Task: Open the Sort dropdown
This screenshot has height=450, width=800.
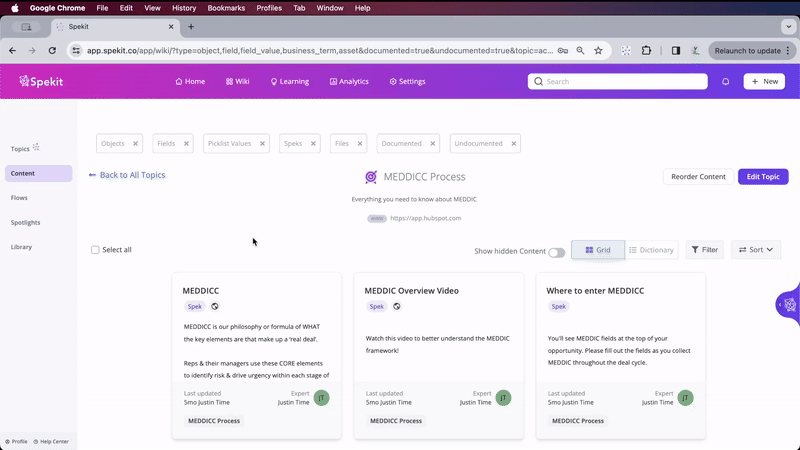Action: click(x=756, y=249)
